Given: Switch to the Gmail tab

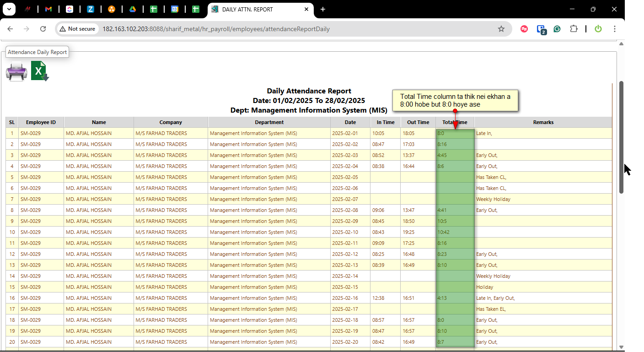Looking at the screenshot, I should click(x=48, y=9).
